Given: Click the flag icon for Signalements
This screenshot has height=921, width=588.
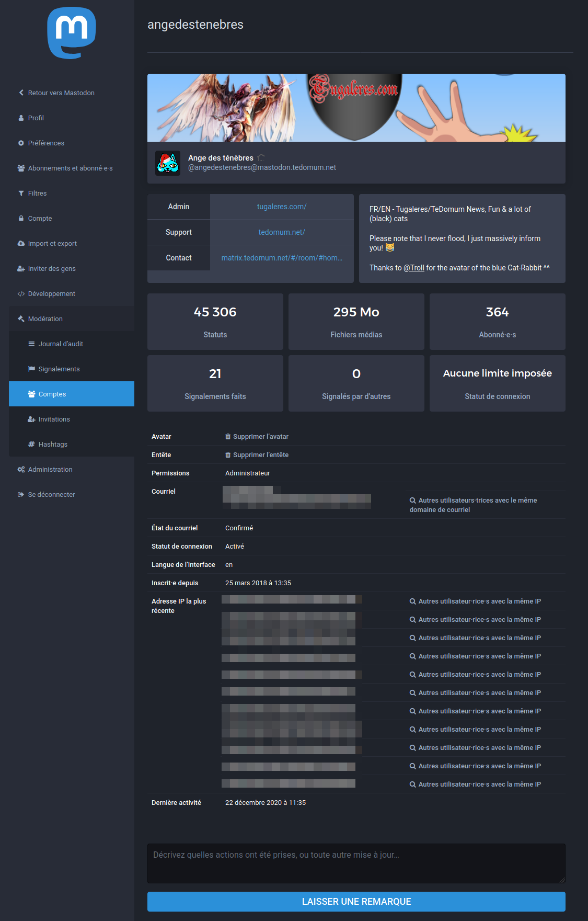Looking at the screenshot, I should (32, 369).
